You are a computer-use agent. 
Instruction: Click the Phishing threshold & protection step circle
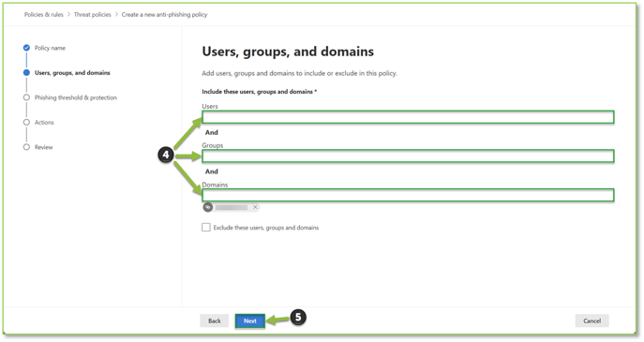(26, 97)
